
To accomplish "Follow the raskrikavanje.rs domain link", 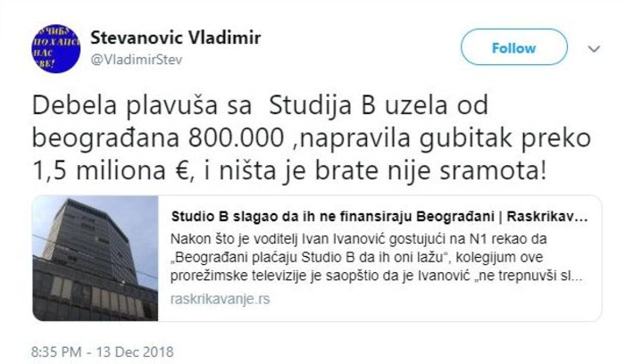I will (220, 299).
